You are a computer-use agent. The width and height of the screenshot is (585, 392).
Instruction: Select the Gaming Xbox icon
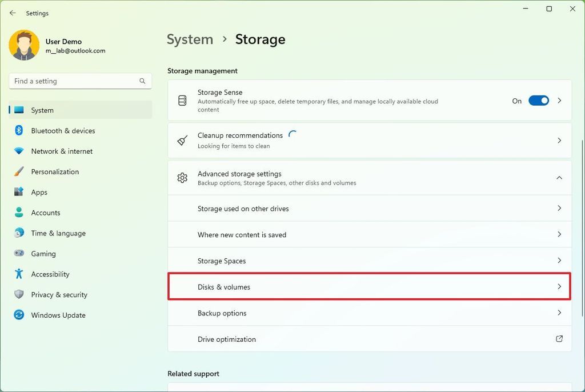pos(18,254)
